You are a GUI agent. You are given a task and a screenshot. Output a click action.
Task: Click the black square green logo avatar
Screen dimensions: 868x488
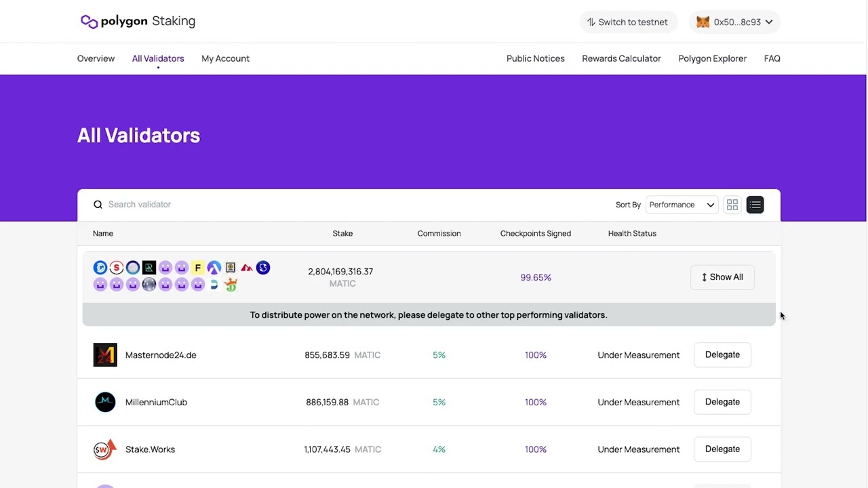coord(149,268)
